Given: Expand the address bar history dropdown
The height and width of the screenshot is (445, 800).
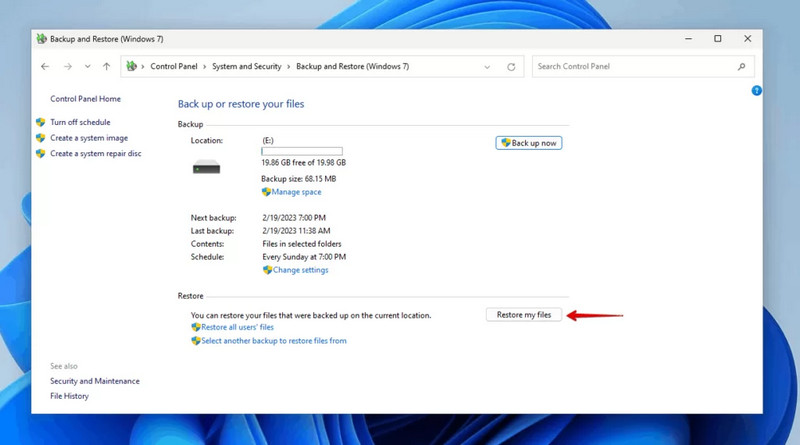Looking at the screenshot, I should click(487, 67).
